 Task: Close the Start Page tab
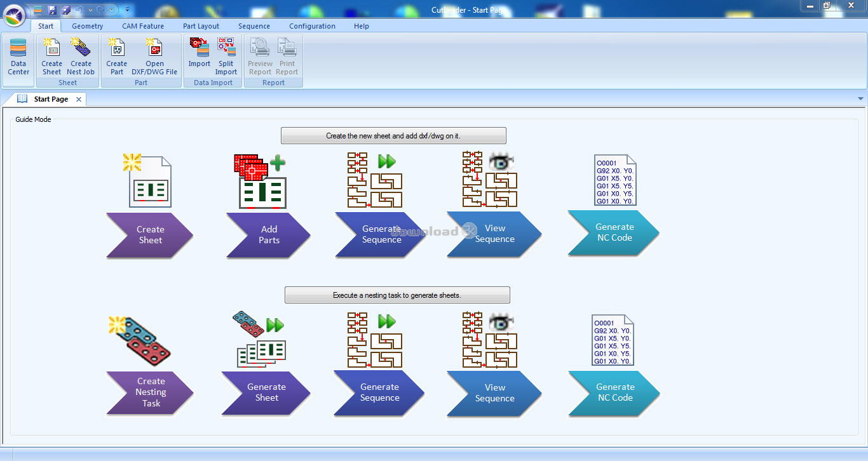79,100
